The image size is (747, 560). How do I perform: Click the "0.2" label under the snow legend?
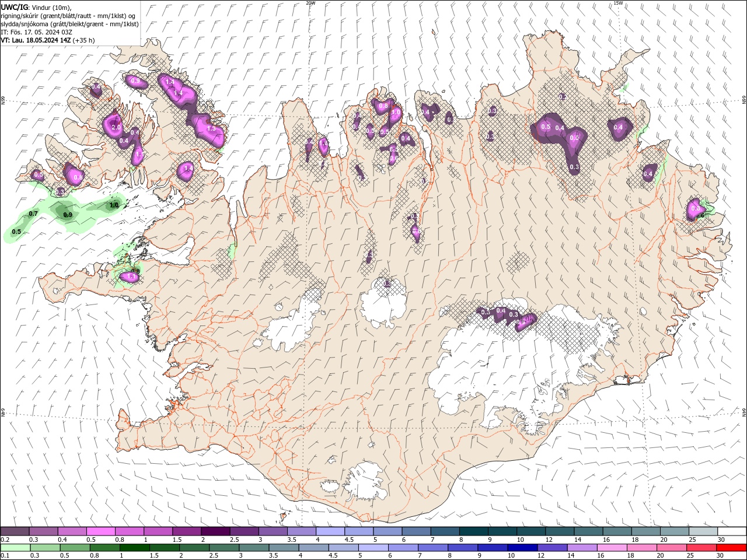[x=5, y=540]
